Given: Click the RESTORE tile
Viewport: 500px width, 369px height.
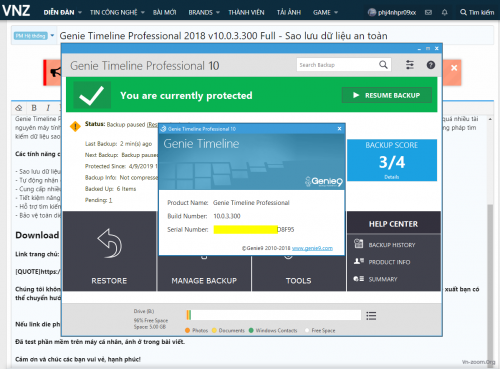Looking at the screenshot, I should point(109,251).
